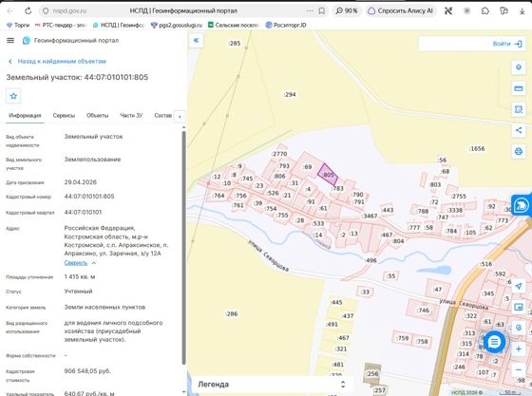Click the info panel vertical scrollbar
Viewport: 532px width, 396px height.
(184, 248)
